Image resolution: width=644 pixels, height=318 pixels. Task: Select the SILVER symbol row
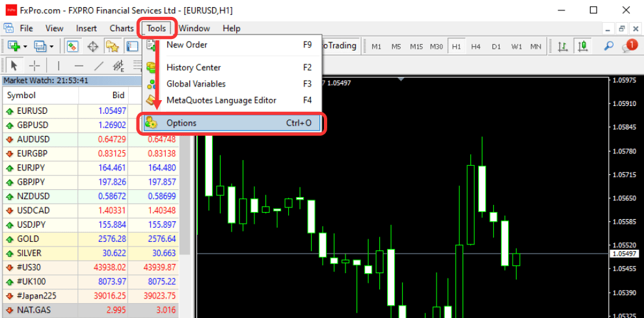[x=91, y=253]
